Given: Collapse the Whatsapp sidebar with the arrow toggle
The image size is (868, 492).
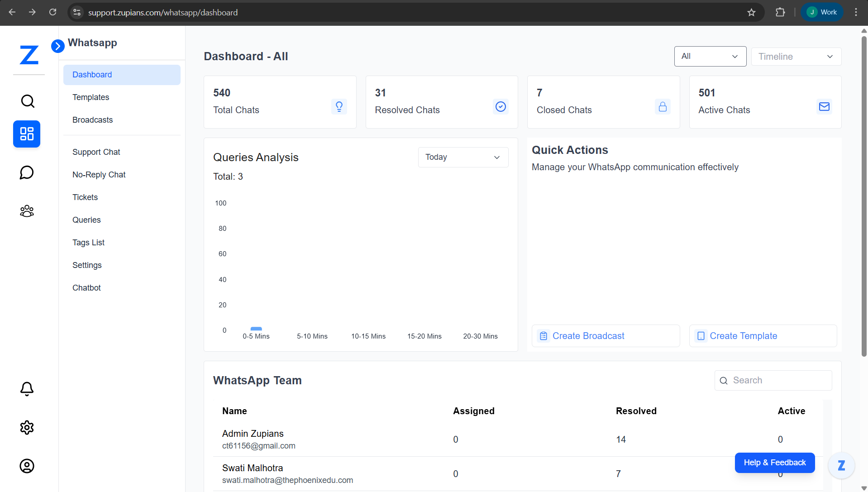Looking at the screenshot, I should [x=57, y=46].
